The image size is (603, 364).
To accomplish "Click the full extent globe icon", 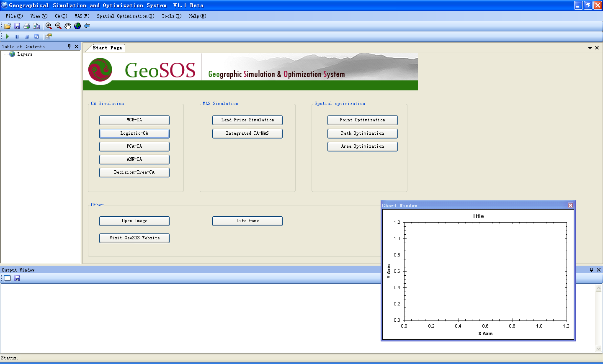I will tap(77, 26).
